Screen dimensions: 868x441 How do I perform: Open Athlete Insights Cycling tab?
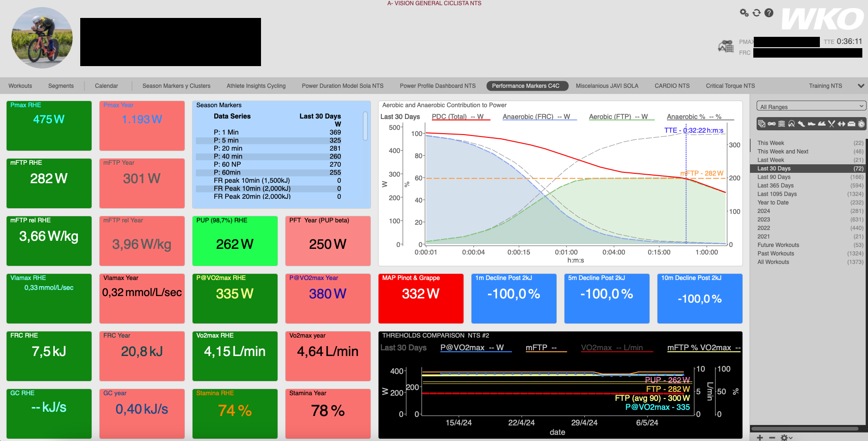pos(256,86)
